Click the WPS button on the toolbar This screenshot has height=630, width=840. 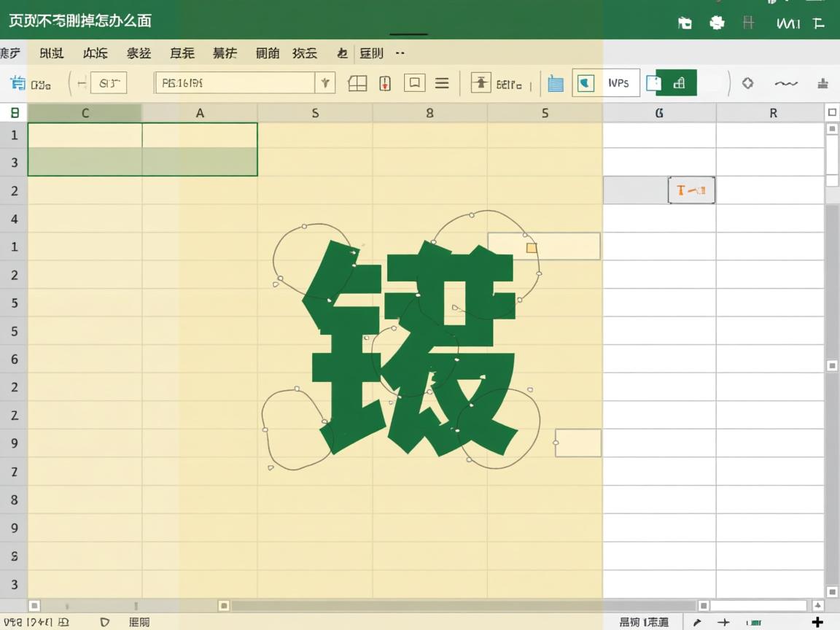tap(619, 82)
